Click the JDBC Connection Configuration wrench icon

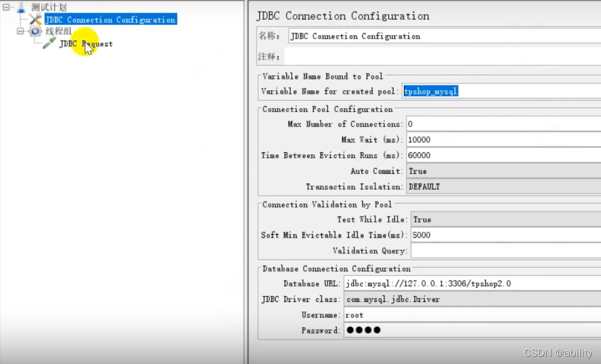35,19
